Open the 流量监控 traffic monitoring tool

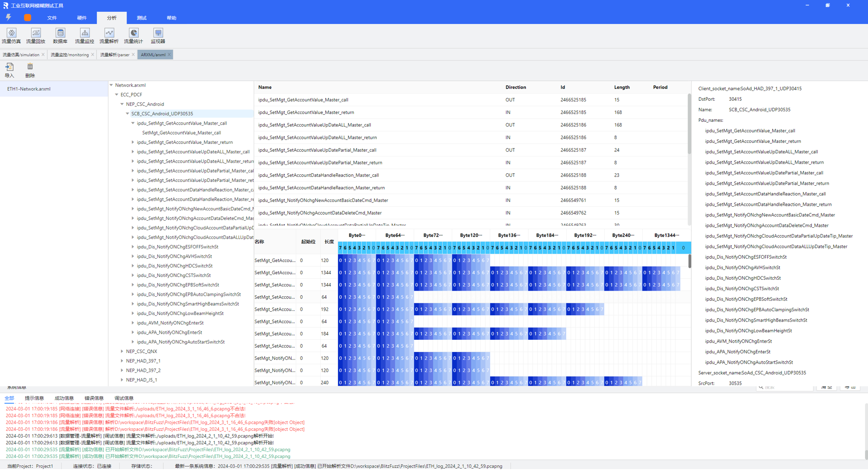click(84, 36)
